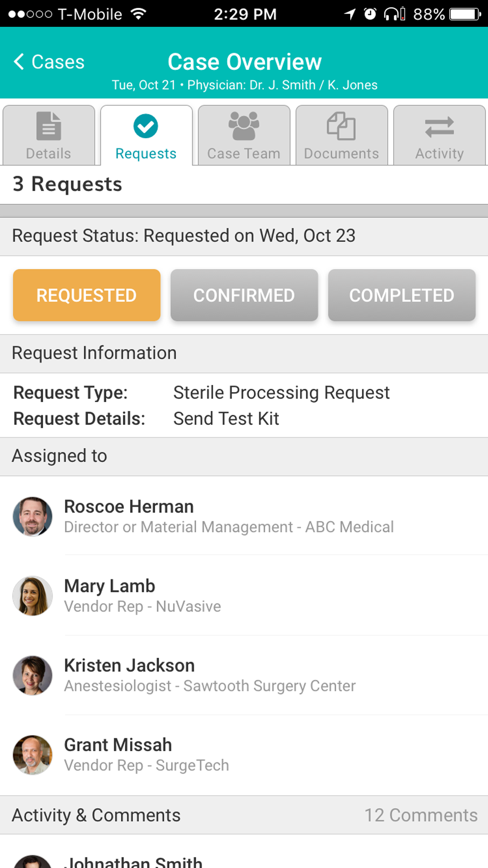Open the Case Team people icon

coord(244,126)
